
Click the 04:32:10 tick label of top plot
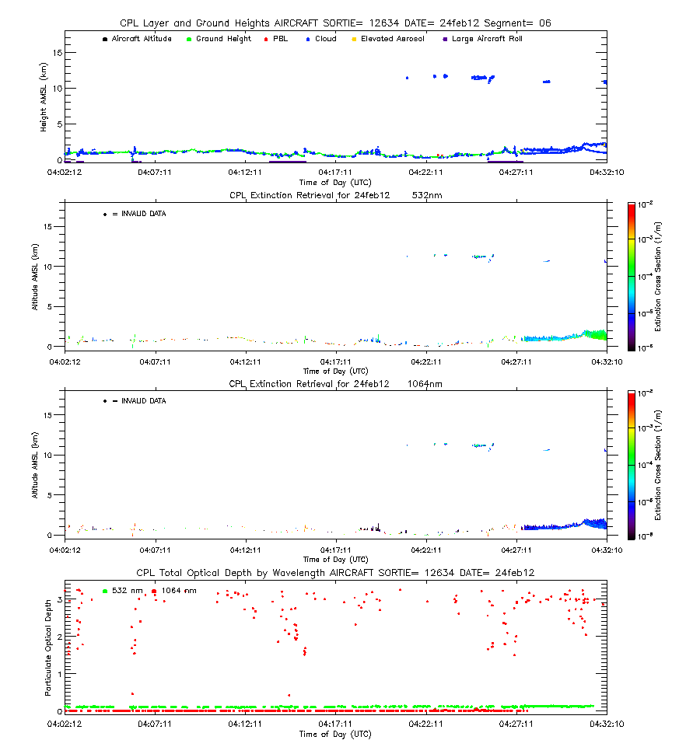pyautogui.click(x=607, y=172)
